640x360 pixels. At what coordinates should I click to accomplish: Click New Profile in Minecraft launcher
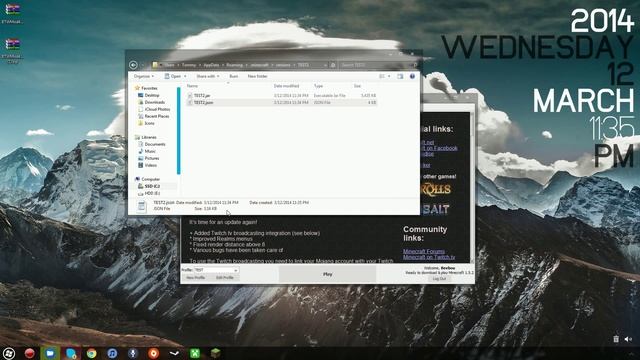pyautogui.click(x=195, y=278)
